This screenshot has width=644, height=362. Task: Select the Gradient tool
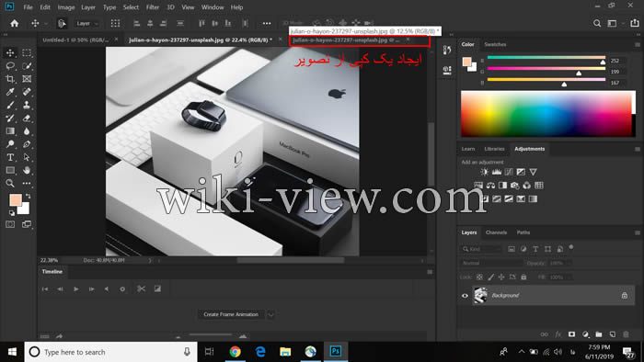10,131
